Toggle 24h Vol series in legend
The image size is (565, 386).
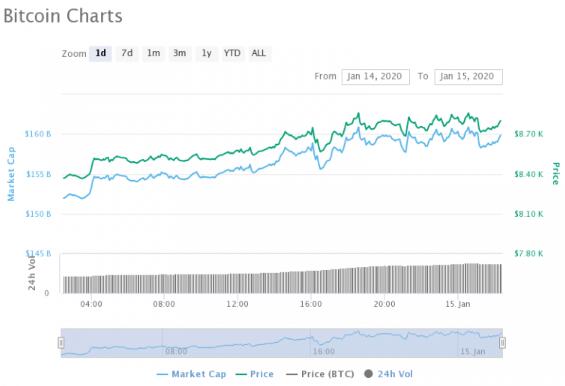click(x=388, y=374)
